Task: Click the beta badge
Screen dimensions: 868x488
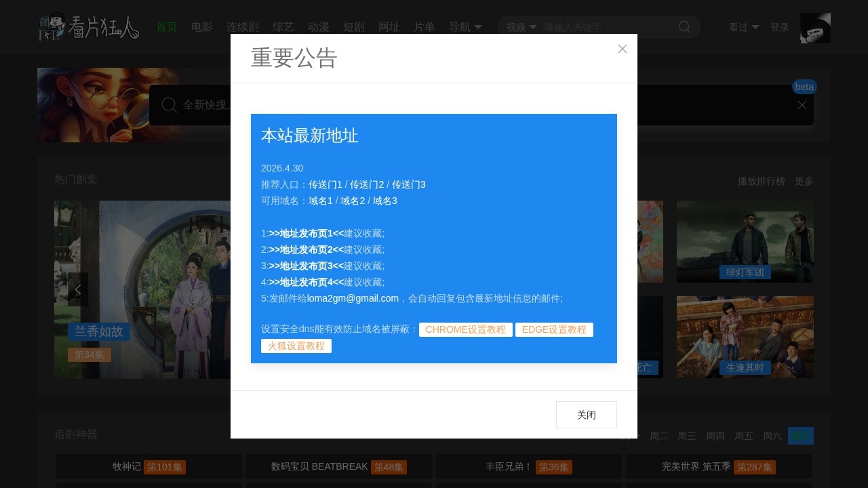Action: click(x=804, y=87)
